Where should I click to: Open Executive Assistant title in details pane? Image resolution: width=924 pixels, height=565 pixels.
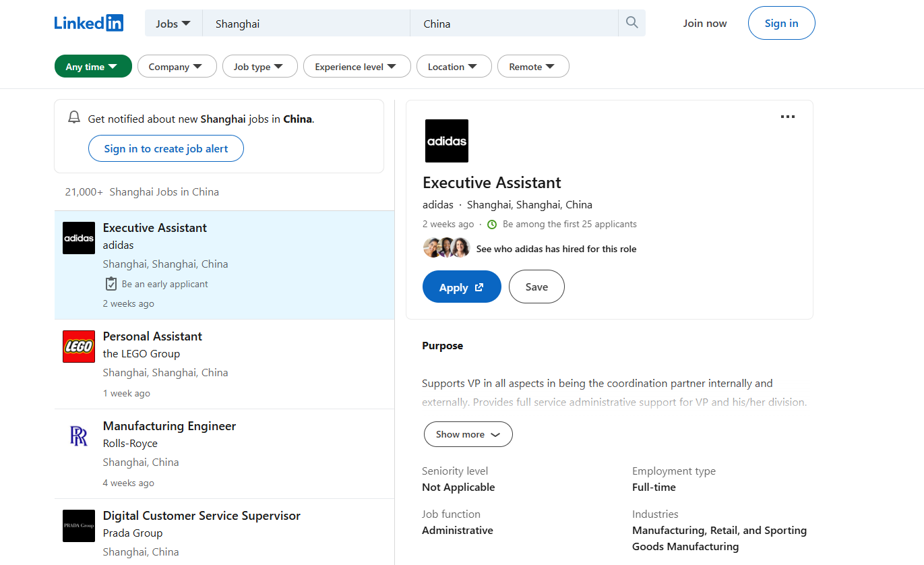(491, 183)
